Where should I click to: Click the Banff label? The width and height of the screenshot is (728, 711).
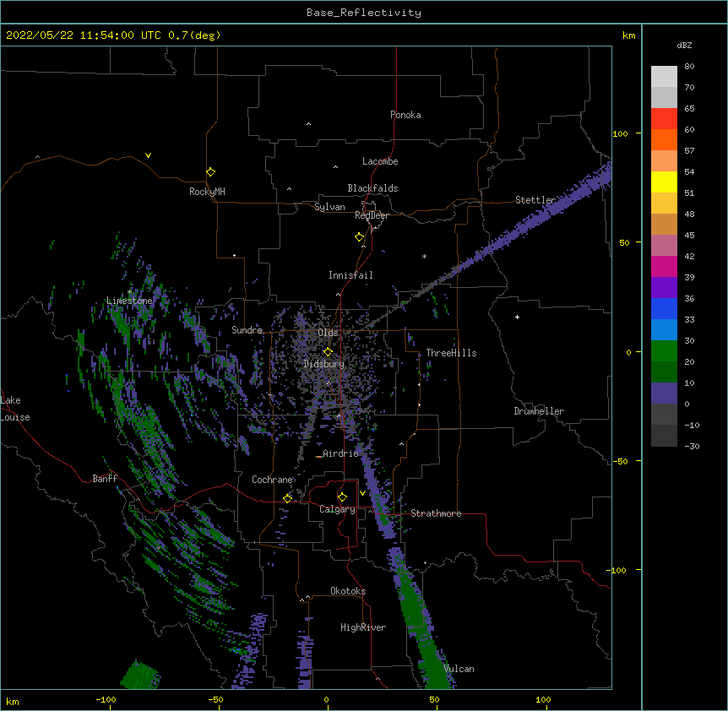[105, 479]
